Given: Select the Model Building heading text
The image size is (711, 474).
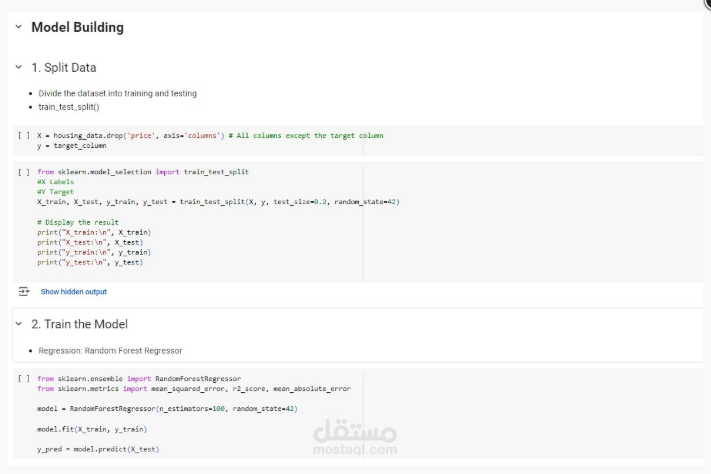Looking at the screenshot, I should point(77,27).
